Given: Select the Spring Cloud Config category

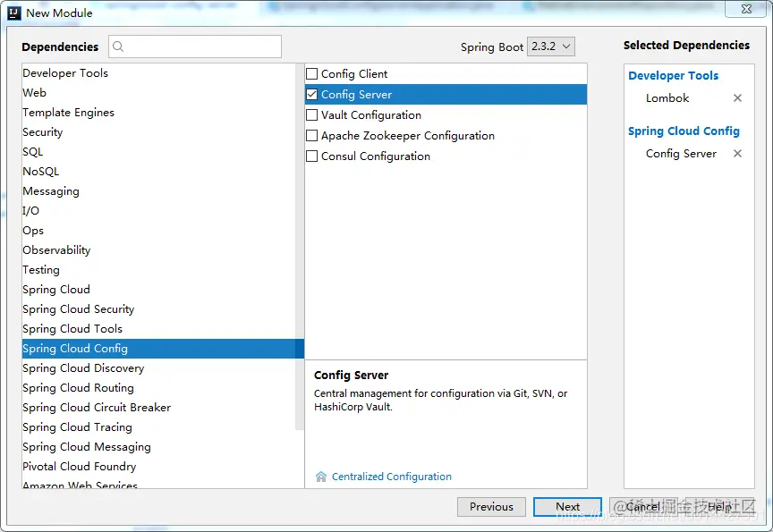Looking at the screenshot, I should pyautogui.click(x=163, y=349).
